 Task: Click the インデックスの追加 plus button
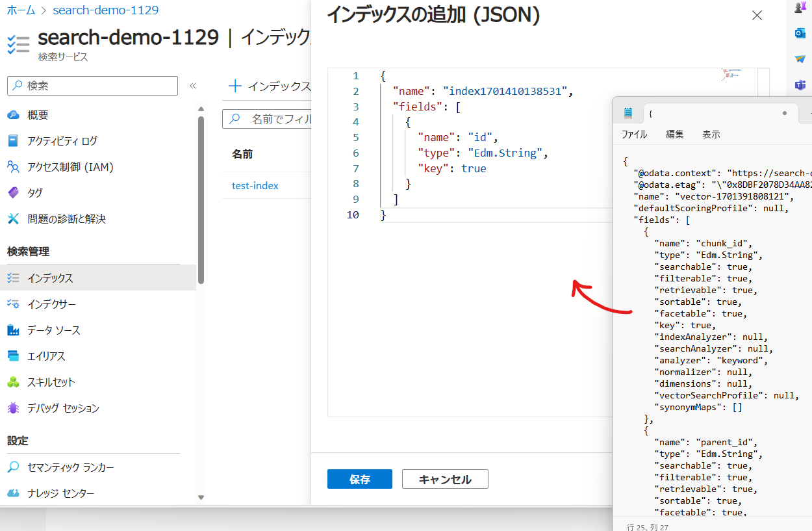tap(270, 86)
